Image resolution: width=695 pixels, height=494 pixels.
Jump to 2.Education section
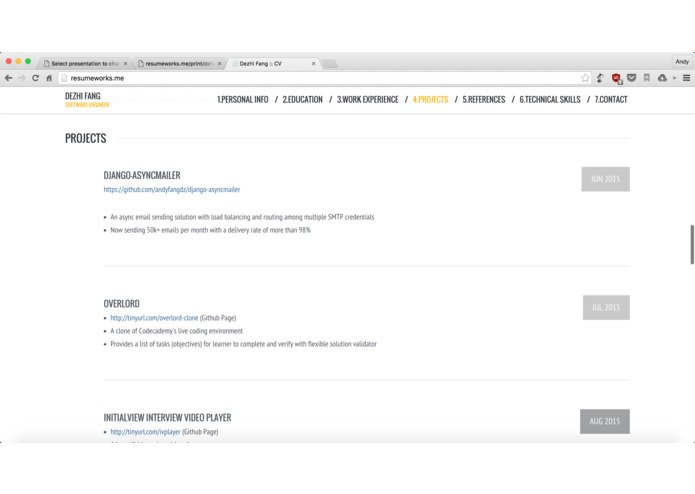(x=303, y=100)
